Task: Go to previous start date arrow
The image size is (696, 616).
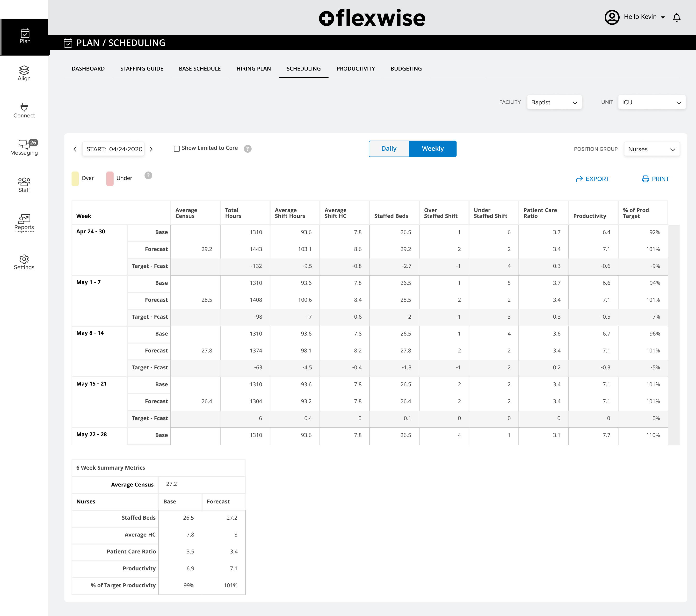Action: pos(75,149)
